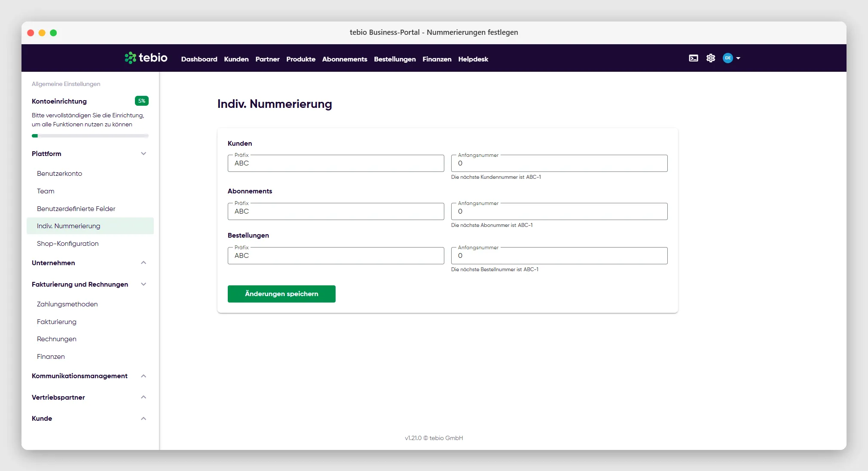Click 'Allgemeine Einstellungen' sidebar label
Screen dimensions: 868x471
point(66,84)
